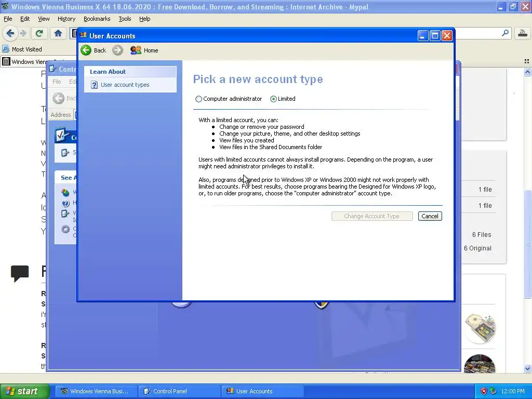Open the File menu in Mypal

(8, 19)
